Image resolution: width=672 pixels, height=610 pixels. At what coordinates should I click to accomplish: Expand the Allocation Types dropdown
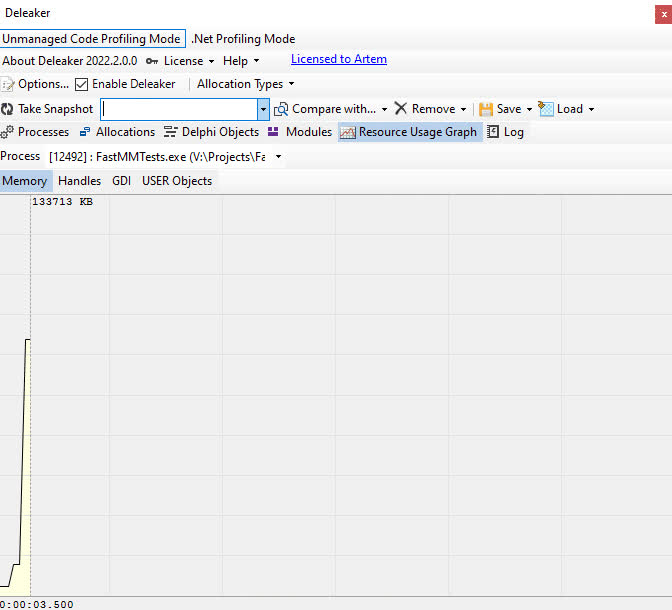click(291, 84)
